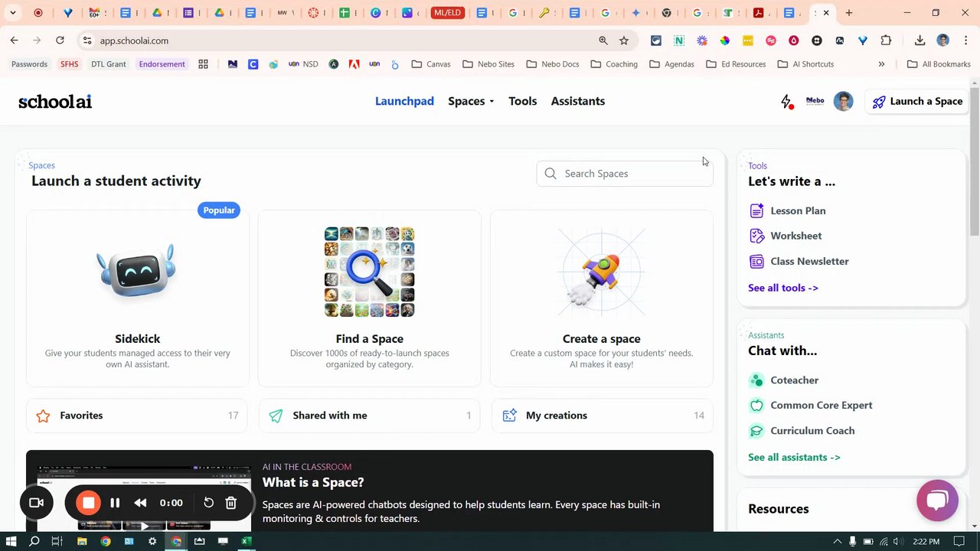
Task: Open the Chrome extensions puzzle menu
Action: point(886,41)
